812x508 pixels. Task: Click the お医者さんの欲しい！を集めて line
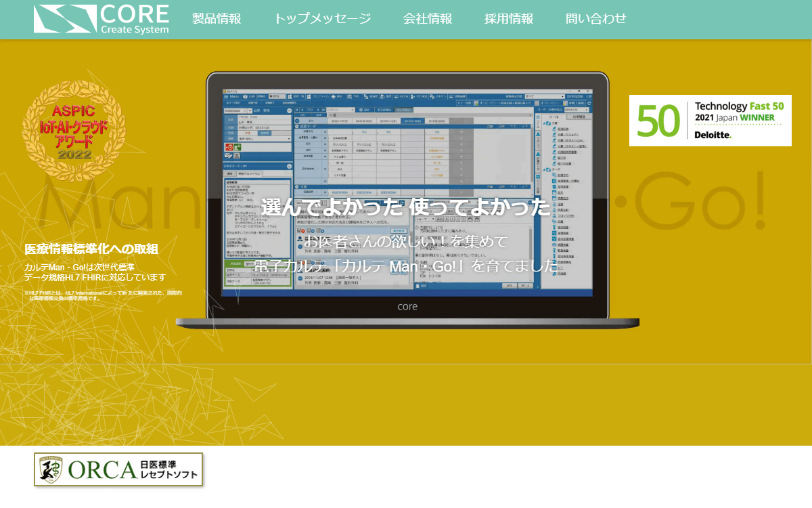[406, 241]
